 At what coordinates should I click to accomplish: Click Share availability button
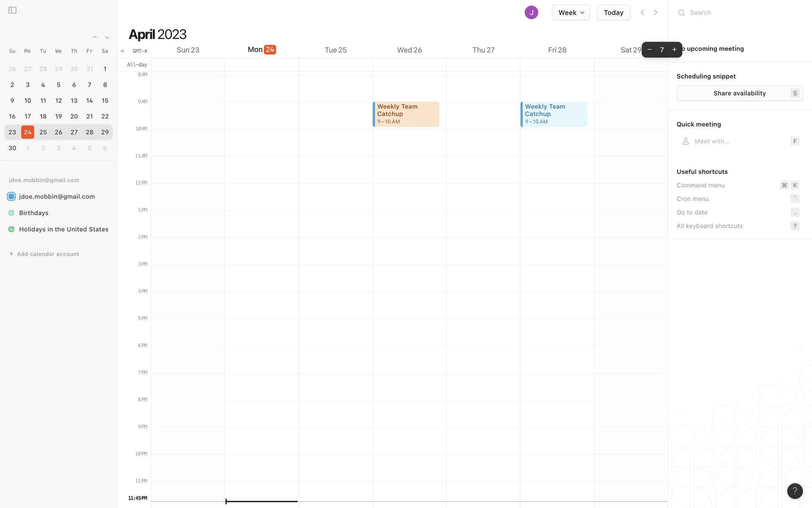coord(739,93)
